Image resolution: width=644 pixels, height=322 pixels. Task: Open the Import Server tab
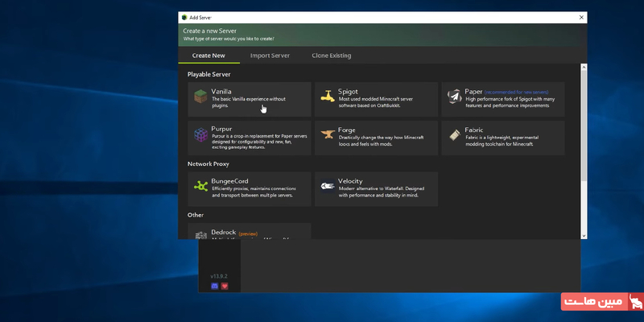tap(270, 56)
